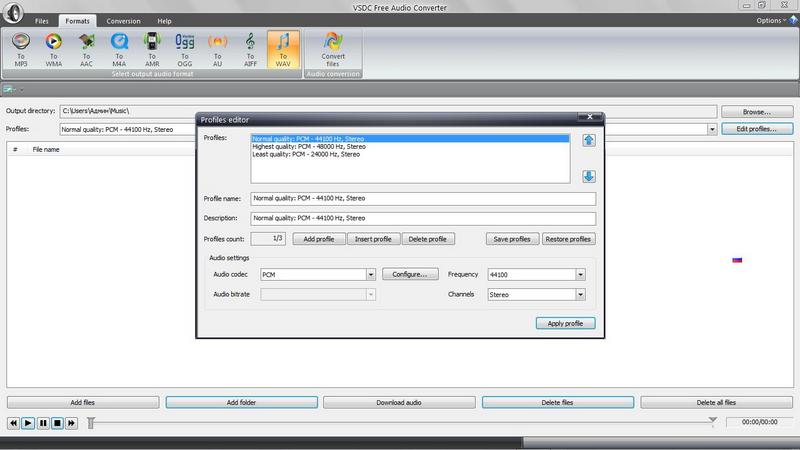This screenshot has width=800, height=450.
Task: Play the selected audio file
Action: pos(28,423)
